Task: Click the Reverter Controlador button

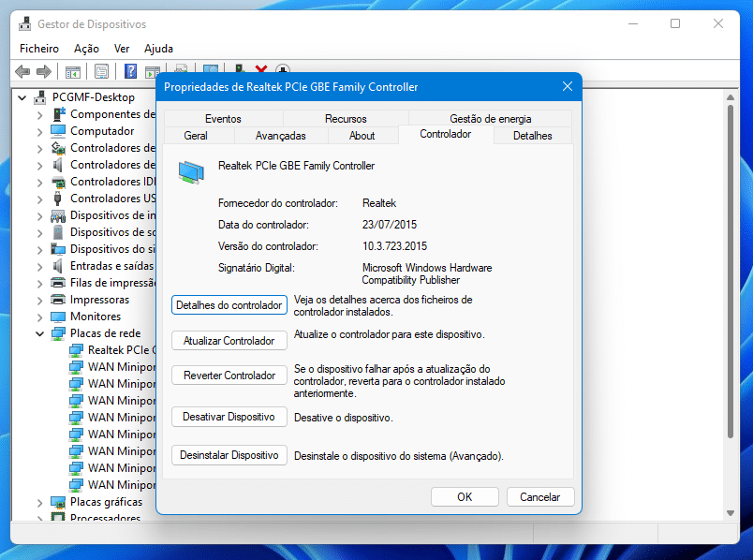Action: click(x=229, y=376)
